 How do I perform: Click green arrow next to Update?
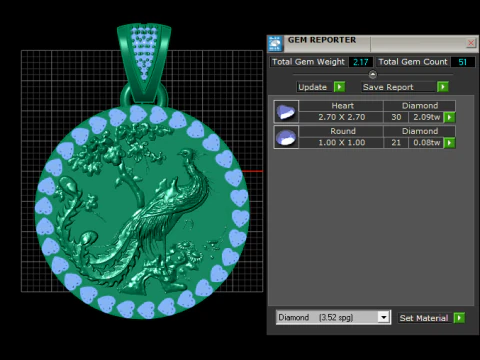[340, 87]
